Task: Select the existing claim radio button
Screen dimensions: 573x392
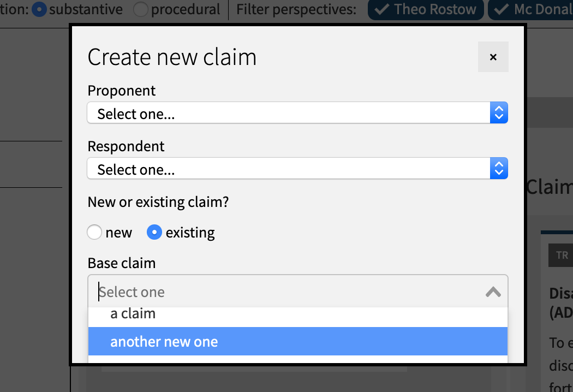Action: click(x=154, y=232)
